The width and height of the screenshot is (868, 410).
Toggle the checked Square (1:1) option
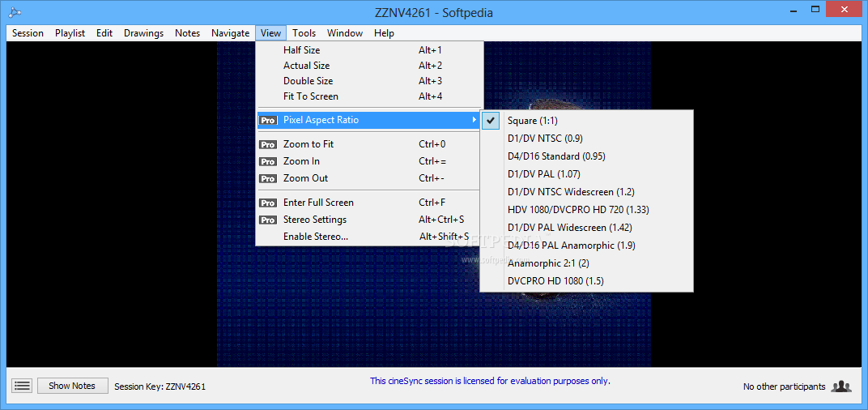(x=586, y=121)
